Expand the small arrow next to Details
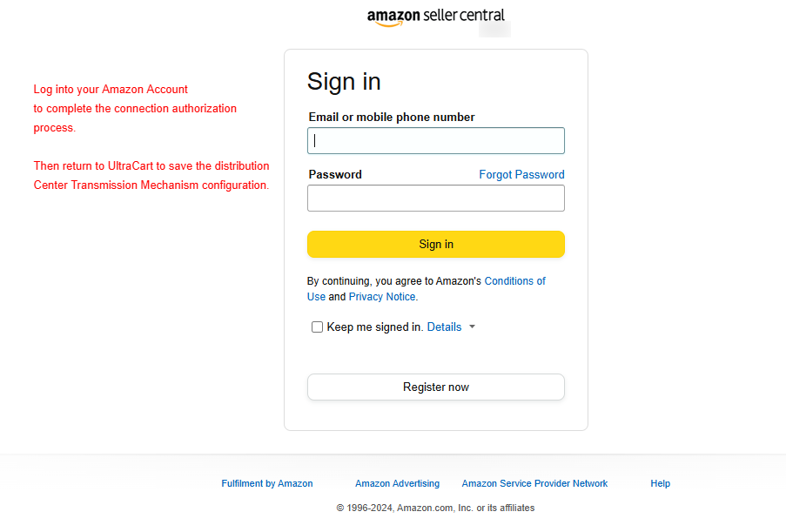Viewport: 786px width, 532px height. tap(472, 327)
